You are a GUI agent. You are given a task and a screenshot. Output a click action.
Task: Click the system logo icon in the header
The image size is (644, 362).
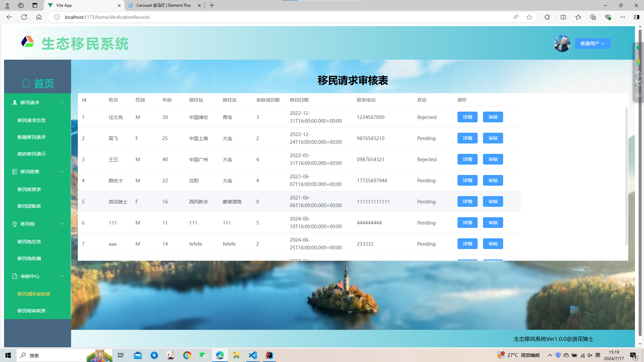pyautogui.click(x=28, y=42)
